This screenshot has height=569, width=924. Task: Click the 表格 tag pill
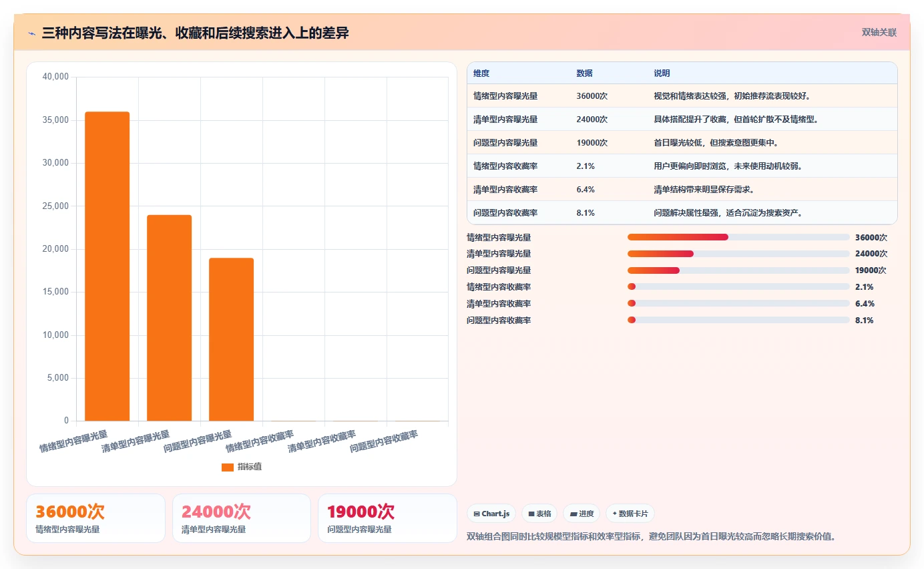pyautogui.click(x=539, y=514)
